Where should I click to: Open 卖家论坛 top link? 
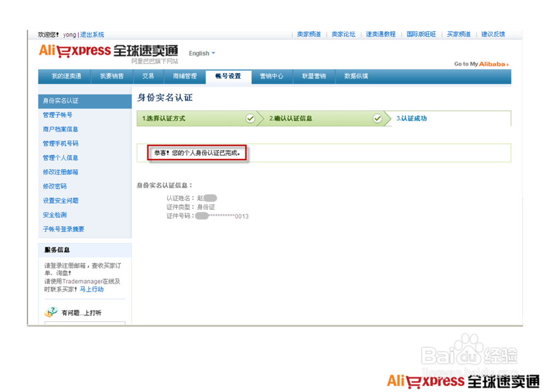(x=343, y=34)
